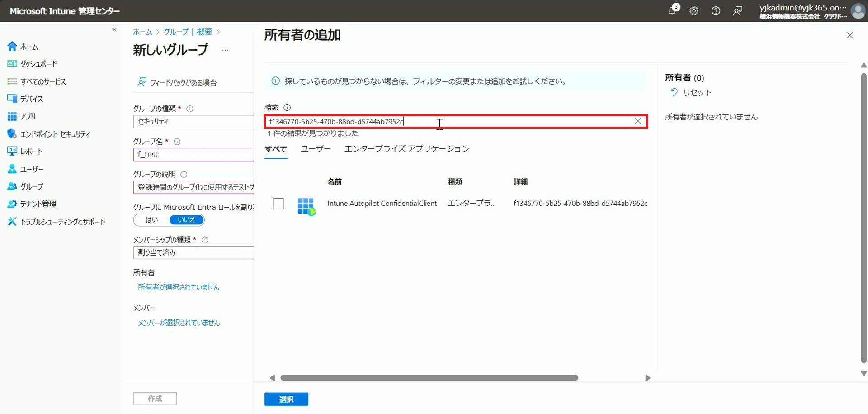Open アプリ in the sidebar
Screen dimensions: 868x414
(x=22, y=116)
